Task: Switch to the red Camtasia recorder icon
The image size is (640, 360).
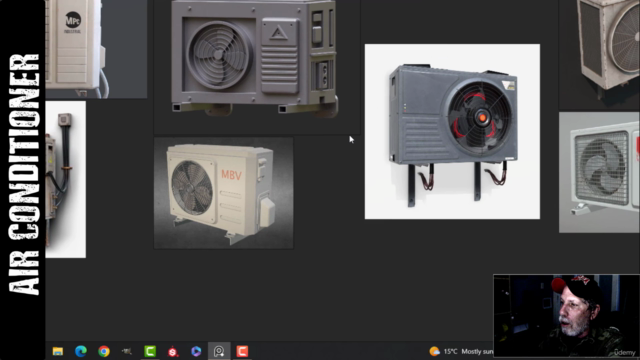Action: pyautogui.click(x=242, y=351)
